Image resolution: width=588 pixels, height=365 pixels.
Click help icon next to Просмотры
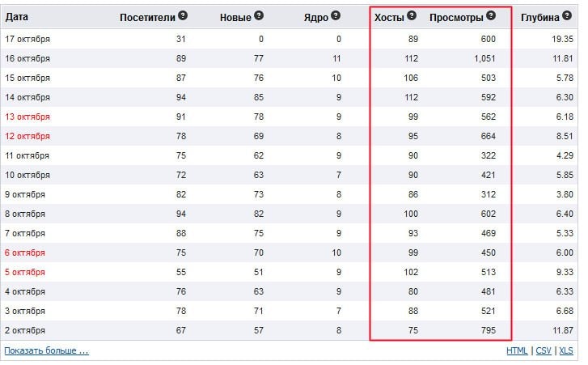[x=491, y=15]
